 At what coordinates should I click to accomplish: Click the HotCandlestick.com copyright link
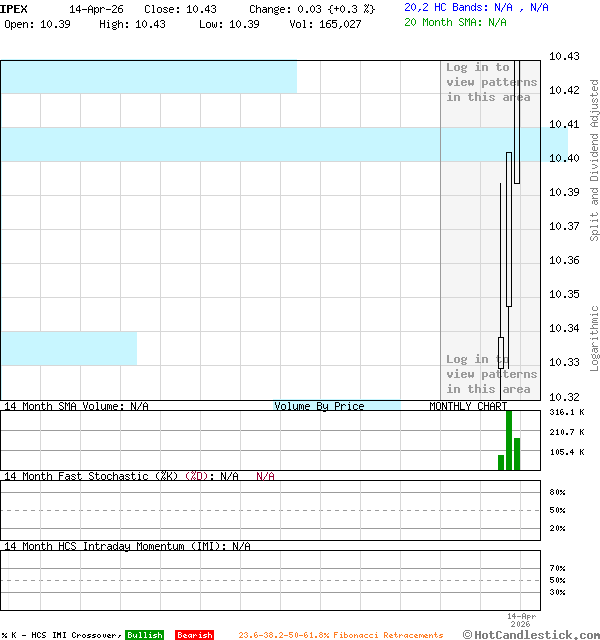point(530,634)
